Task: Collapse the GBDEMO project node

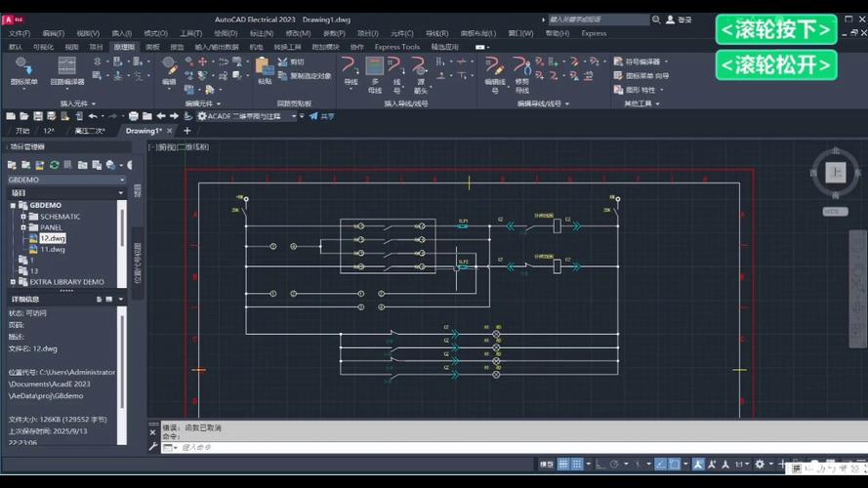Action: [13, 205]
